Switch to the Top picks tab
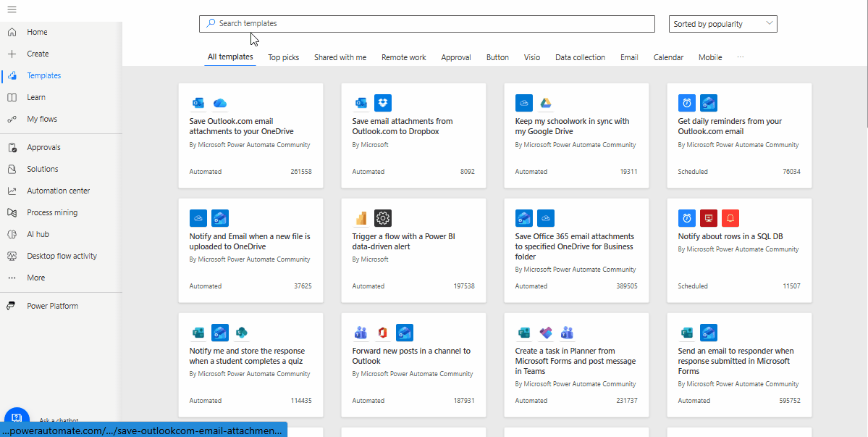Viewport: 868px width, 437px height. pyautogui.click(x=283, y=57)
